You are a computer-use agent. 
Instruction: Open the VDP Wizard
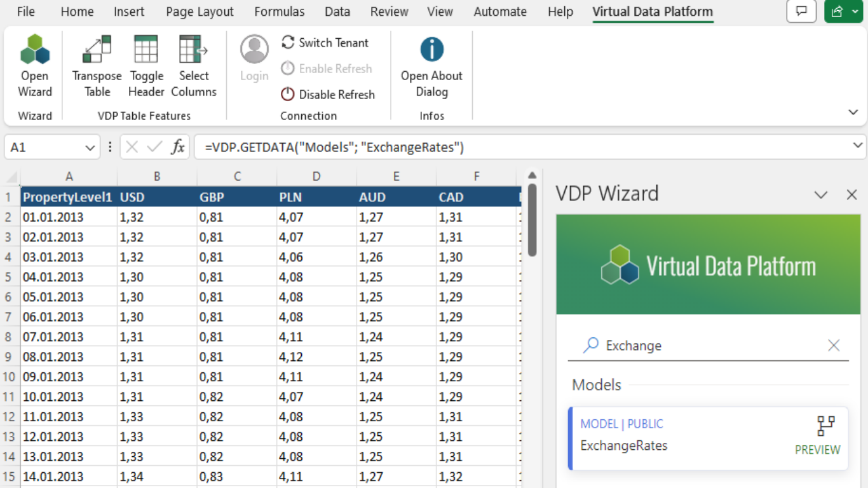(x=34, y=64)
